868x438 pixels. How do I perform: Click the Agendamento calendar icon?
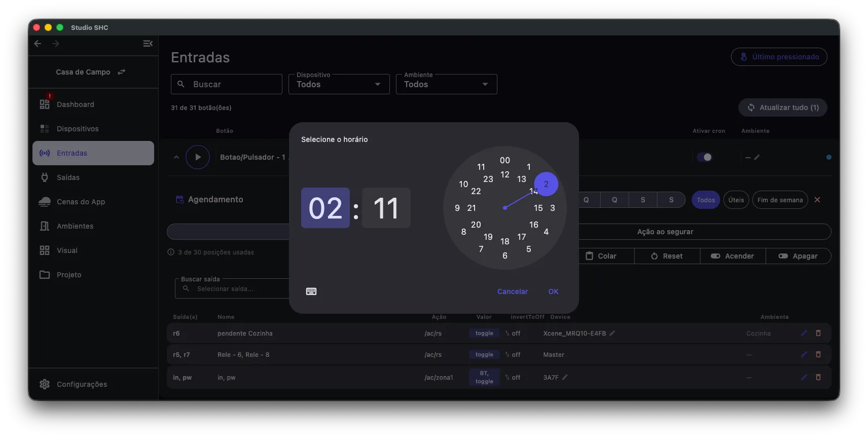[179, 200]
